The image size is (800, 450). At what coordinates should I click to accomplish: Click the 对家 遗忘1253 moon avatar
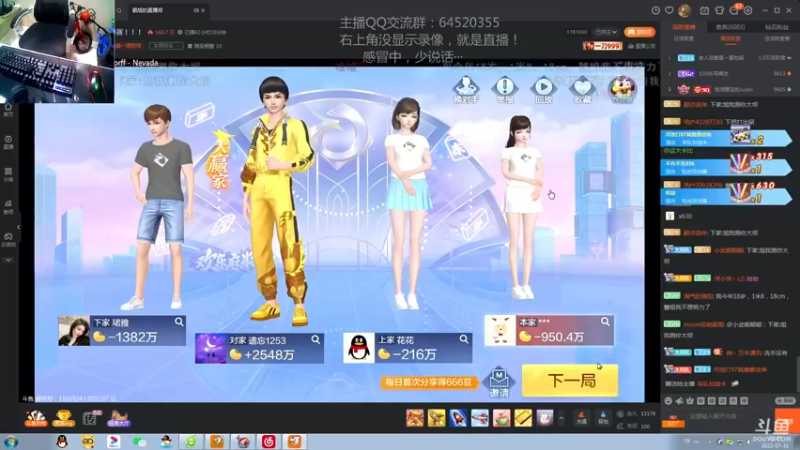click(x=210, y=348)
